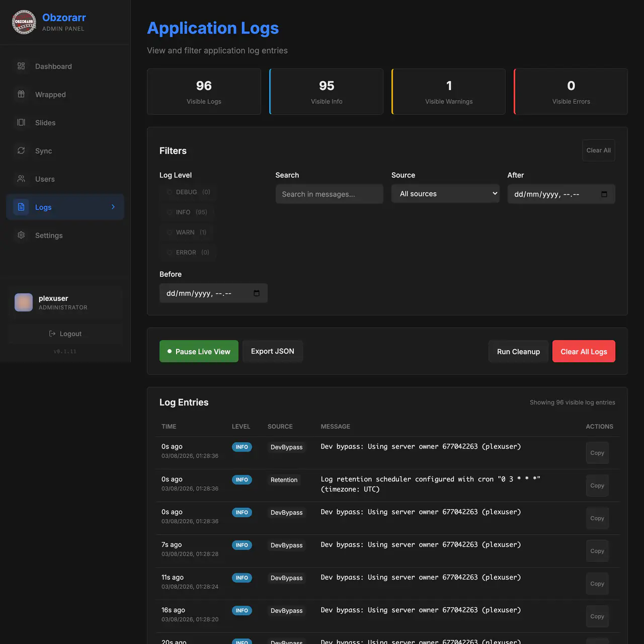Image resolution: width=644 pixels, height=644 pixels.
Task: Click Pause Live View button
Action: click(x=199, y=351)
